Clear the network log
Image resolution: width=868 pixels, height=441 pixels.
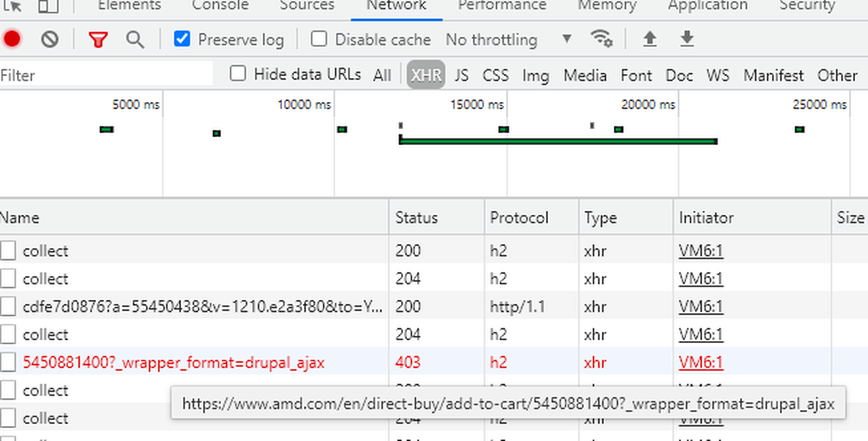[x=49, y=40]
